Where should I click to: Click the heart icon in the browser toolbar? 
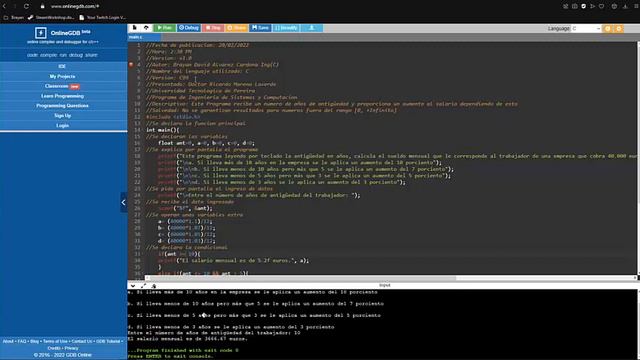tap(602, 6)
